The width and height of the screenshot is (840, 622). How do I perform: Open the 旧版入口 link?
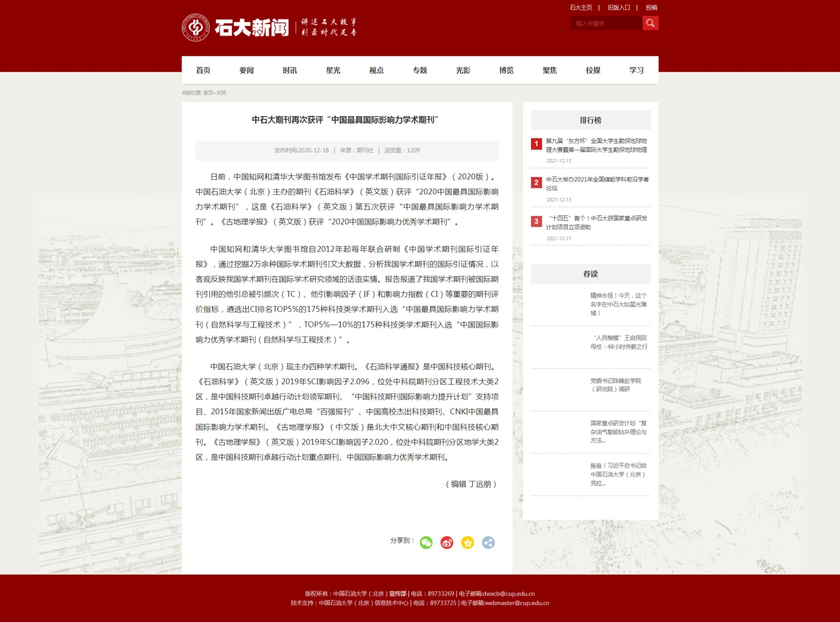(619, 7)
